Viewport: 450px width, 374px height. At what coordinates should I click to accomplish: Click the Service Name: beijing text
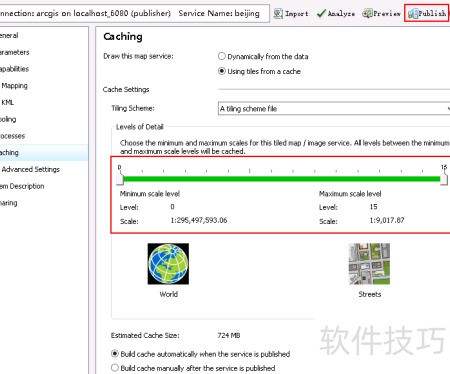219,13
